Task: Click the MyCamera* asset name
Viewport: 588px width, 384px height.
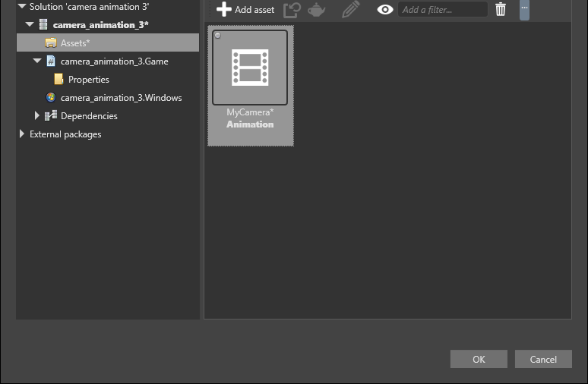Action: click(x=250, y=112)
